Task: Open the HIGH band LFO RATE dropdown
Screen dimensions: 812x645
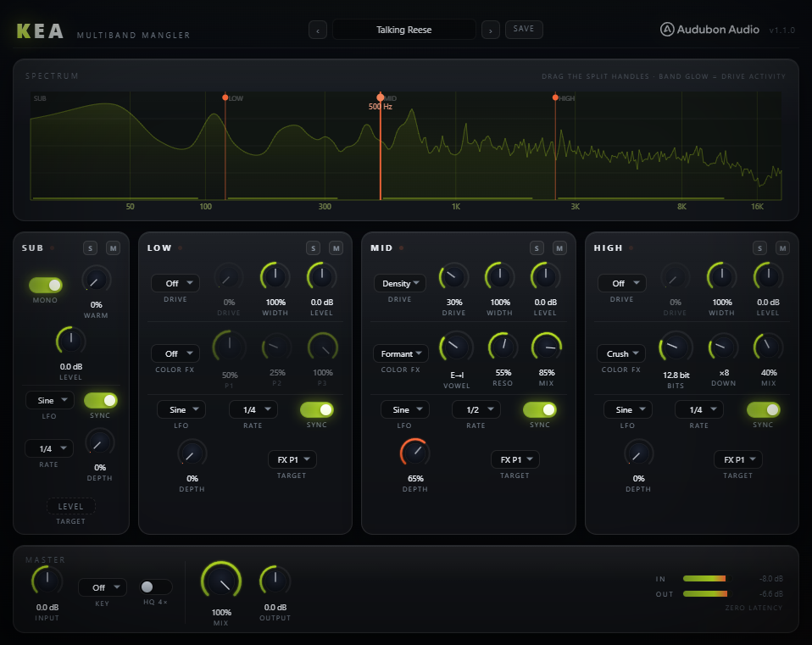Action: (699, 409)
